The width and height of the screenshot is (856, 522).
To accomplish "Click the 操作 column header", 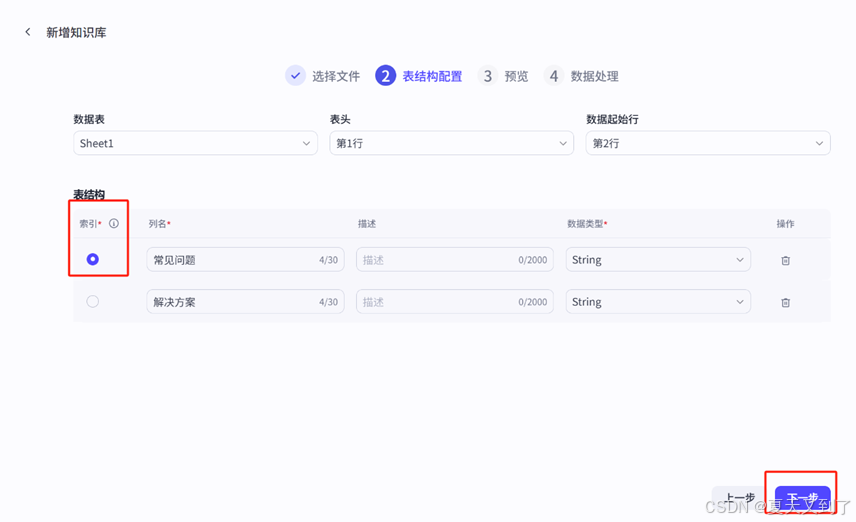I will tap(786, 224).
